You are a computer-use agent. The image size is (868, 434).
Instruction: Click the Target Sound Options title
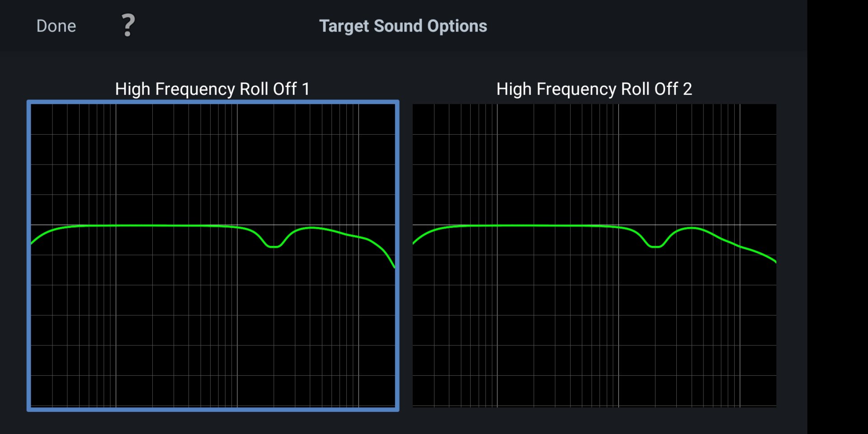point(403,26)
